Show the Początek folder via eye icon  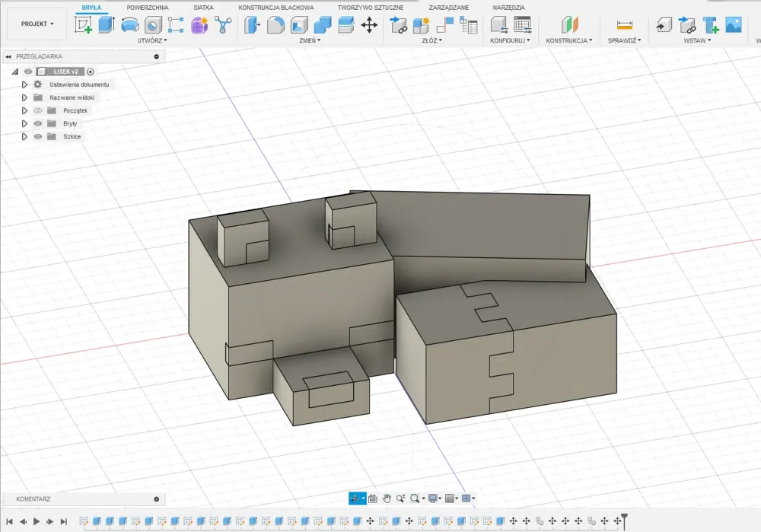(38, 110)
